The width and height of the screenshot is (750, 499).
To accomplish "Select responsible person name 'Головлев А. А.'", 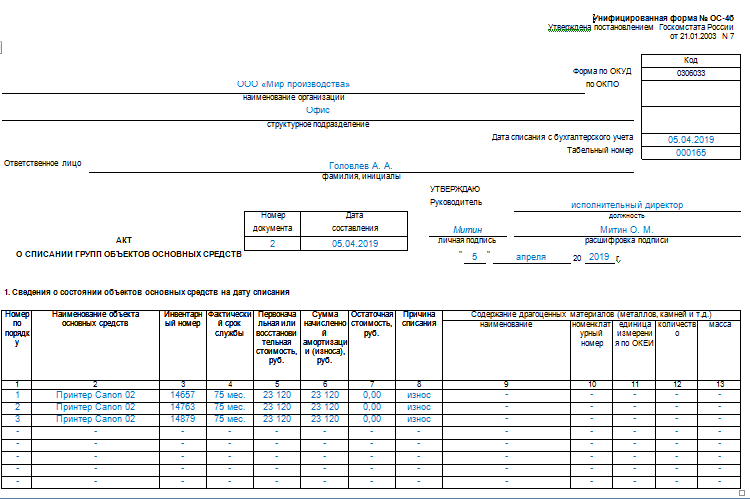I will 361,166.
